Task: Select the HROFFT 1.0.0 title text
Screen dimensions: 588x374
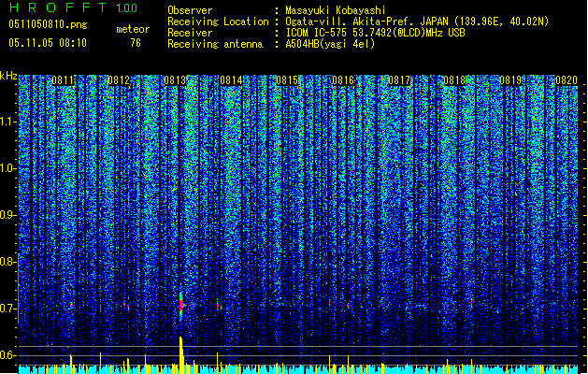Action: point(73,7)
